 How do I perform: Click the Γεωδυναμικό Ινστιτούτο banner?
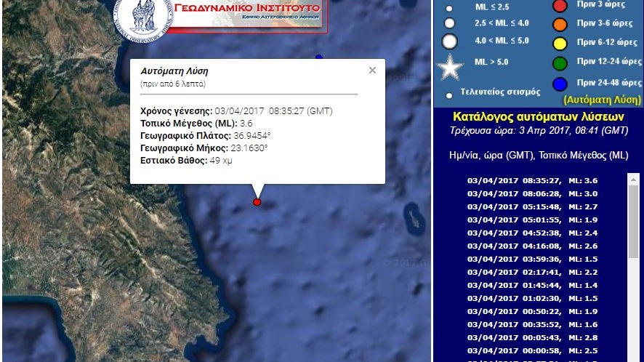coord(247,14)
